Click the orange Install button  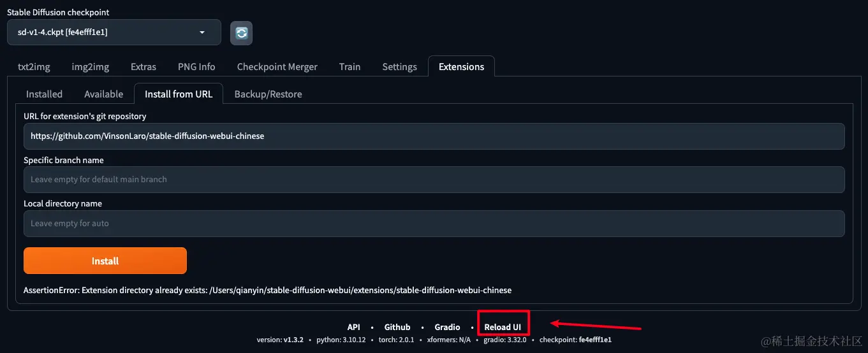click(105, 261)
